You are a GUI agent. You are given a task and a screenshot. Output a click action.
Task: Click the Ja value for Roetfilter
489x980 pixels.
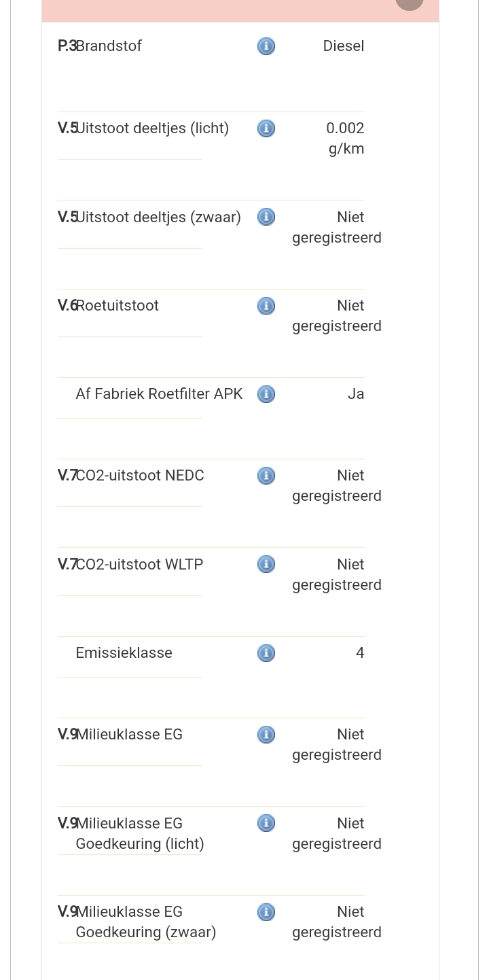(x=356, y=394)
